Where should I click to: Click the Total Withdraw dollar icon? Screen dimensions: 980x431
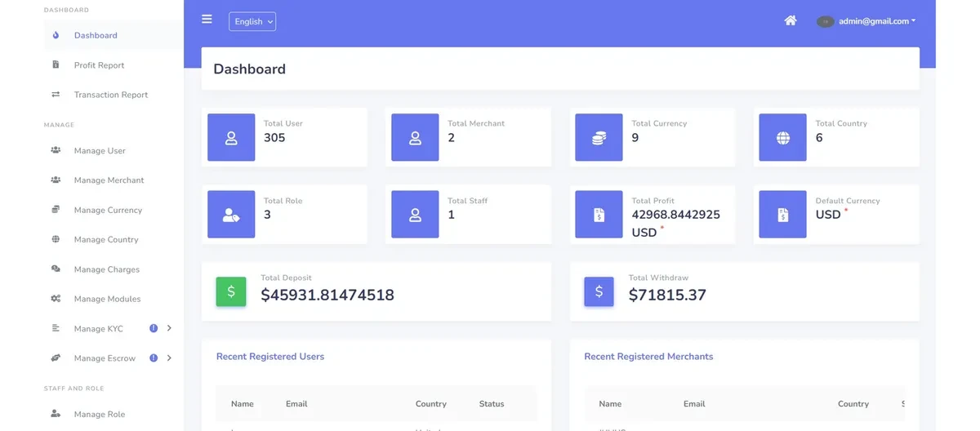599,291
